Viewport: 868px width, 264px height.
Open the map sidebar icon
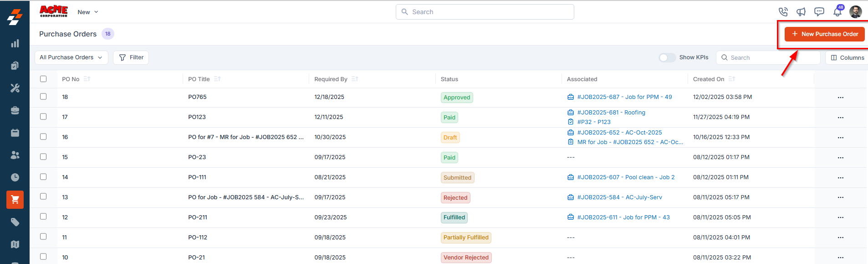15,244
